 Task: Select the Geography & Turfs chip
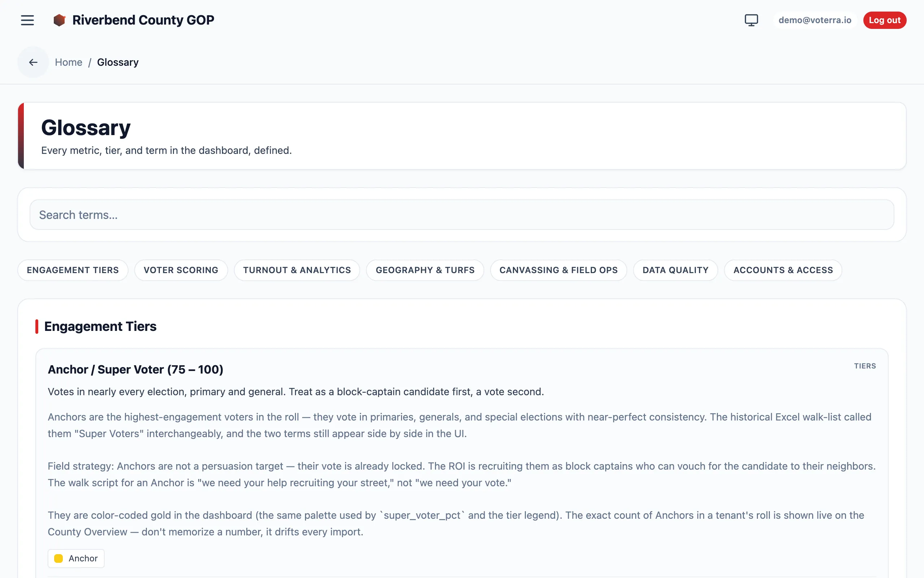coord(425,270)
